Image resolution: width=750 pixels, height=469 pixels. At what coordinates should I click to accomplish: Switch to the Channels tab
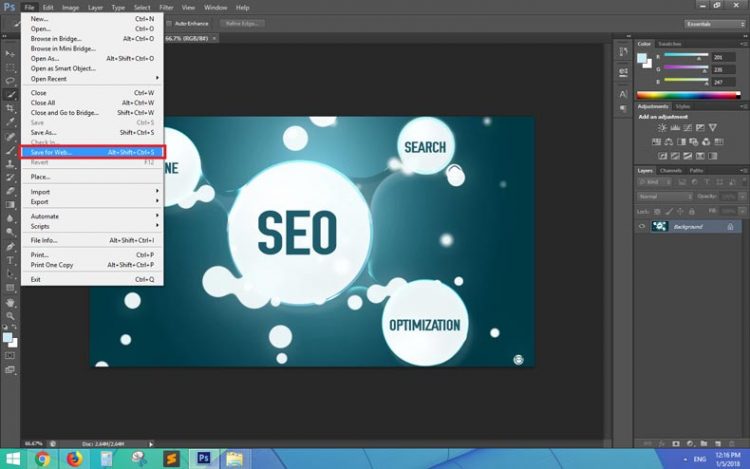click(x=670, y=170)
